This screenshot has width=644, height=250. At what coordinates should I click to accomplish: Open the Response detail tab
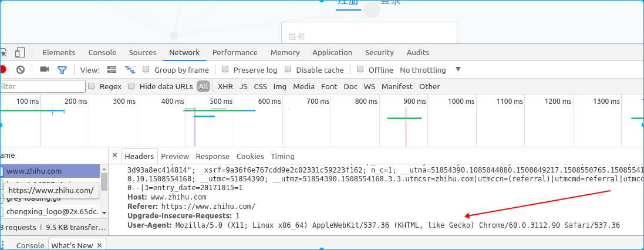point(213,157)
